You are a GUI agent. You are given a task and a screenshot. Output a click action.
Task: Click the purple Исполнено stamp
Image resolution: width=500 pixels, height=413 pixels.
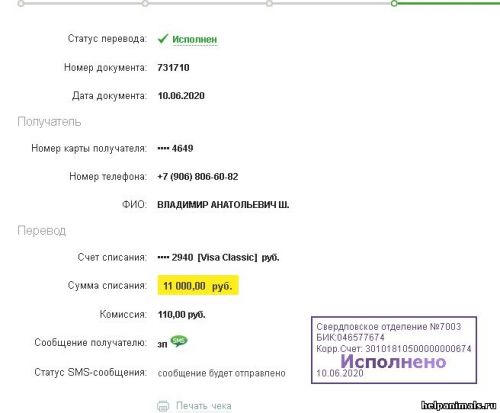(x=394, y=350)
